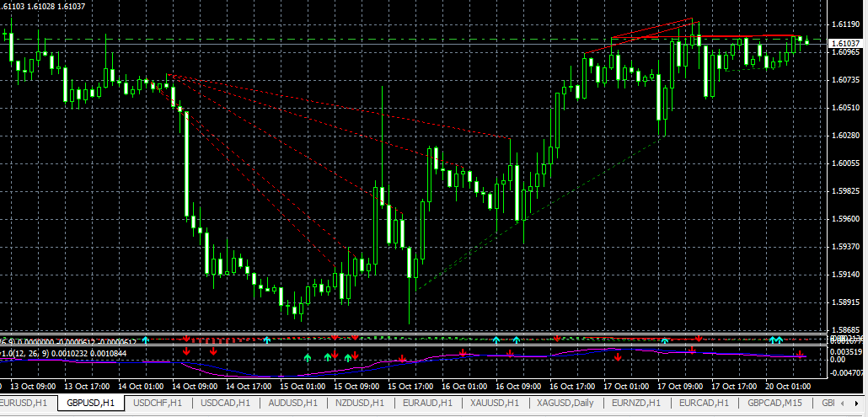Screen dimensions: 868x417
Task: Click the right tab-scroll arrow
Action: [858, 403]
